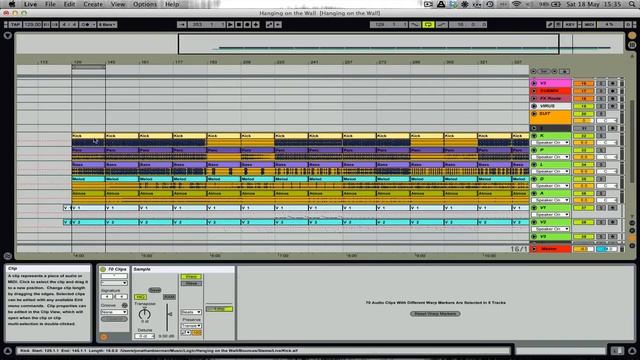Open A track Speaker On dropdown
This screenshot has width=640, height=360.
(550, 200)
